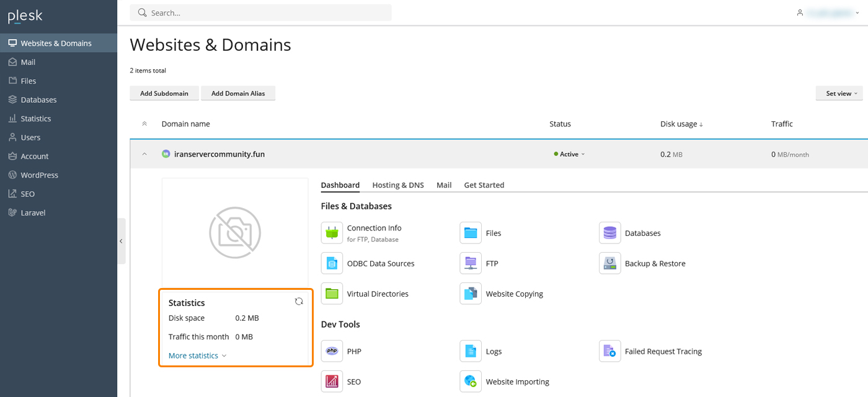Click the Website Copying icon

[x=471, y=294]
